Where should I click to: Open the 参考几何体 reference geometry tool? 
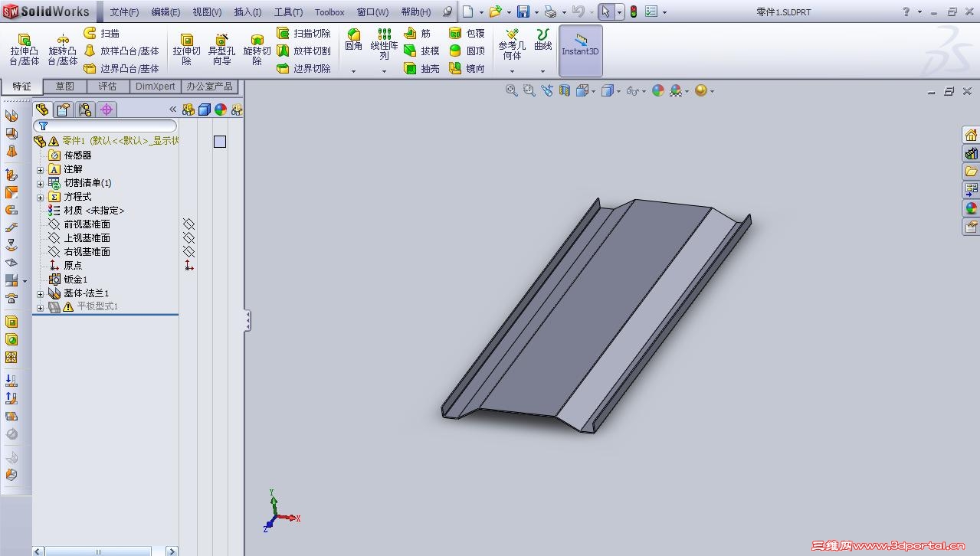[512, 44]
